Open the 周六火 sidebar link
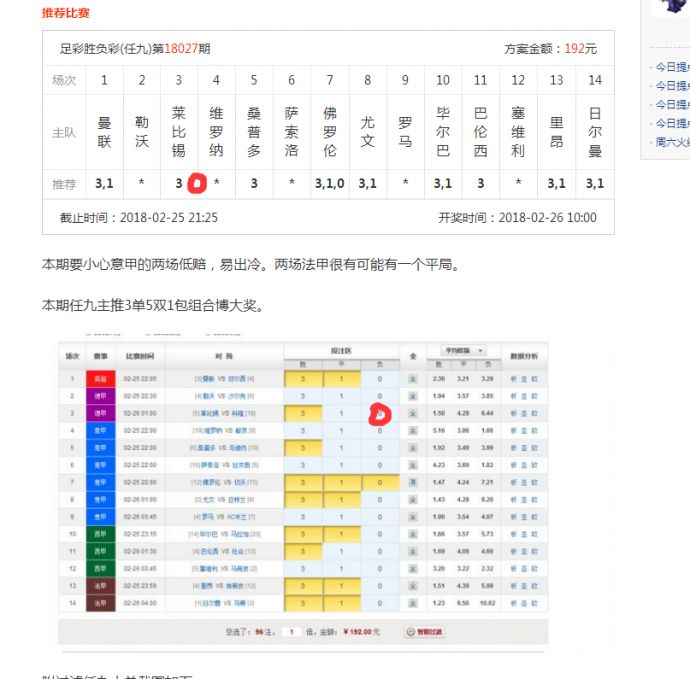Image resolution: width=690 pixels, height=679 pixels. [672, 142]
